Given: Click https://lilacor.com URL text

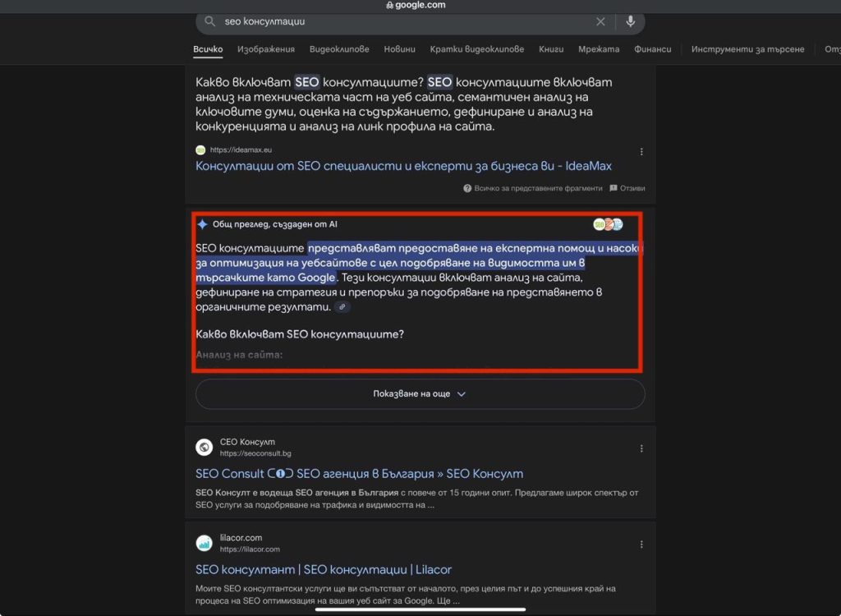Looking at the screenshot, I should coord(250,549).
